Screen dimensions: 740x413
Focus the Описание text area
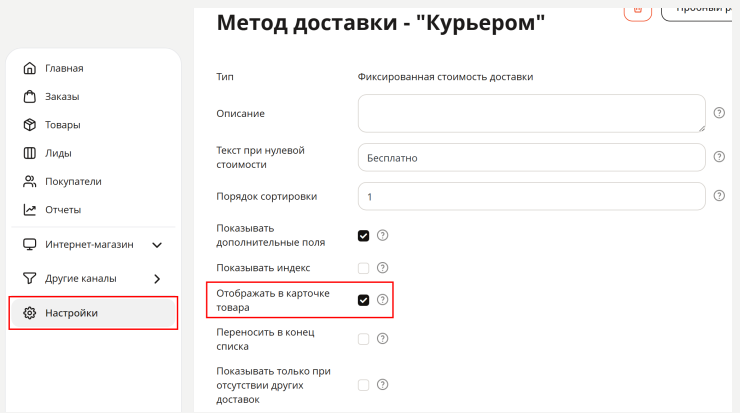pos(531,113)
